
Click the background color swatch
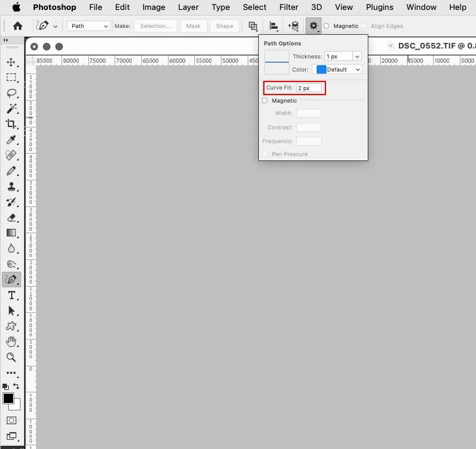coord(16,405)
